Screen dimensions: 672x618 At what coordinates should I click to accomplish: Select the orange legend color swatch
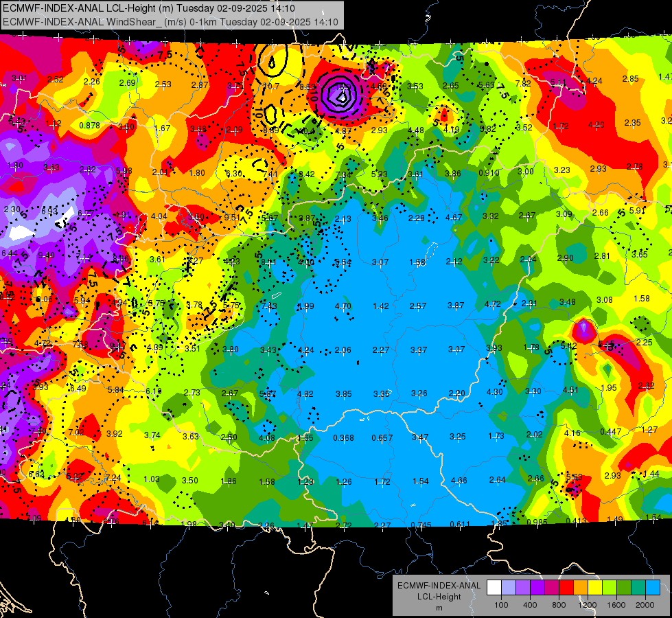(x=581, y=588)
